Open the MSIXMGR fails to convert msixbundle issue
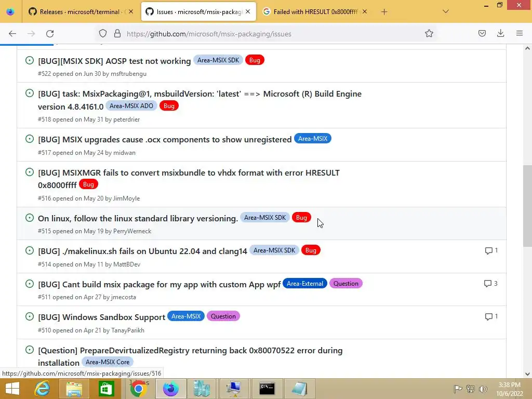 [189, 179]
